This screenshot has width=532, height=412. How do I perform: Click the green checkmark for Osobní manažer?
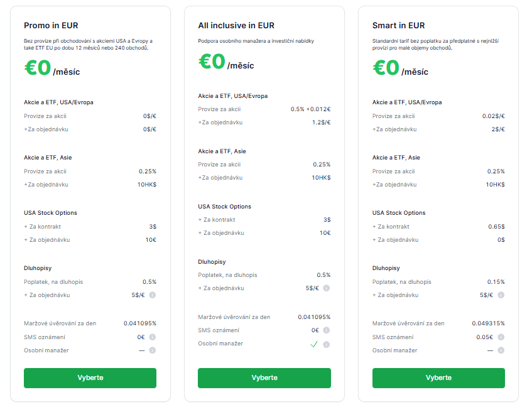pos(314,344)
